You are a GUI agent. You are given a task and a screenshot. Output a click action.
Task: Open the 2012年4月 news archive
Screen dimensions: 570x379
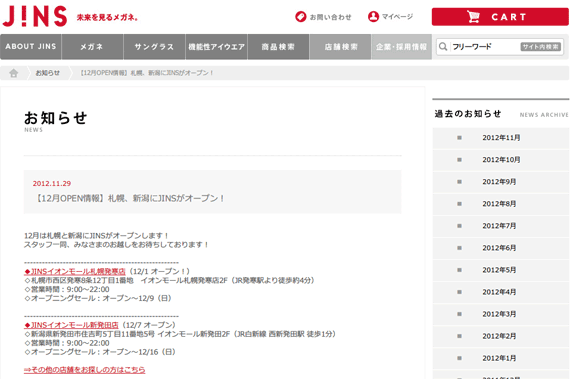[501, 292]
